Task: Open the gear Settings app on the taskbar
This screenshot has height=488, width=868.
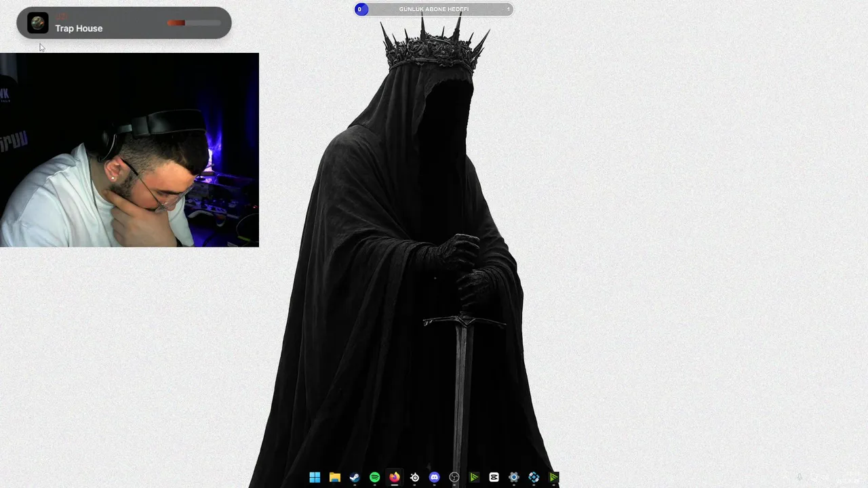Action: point(514,477)
